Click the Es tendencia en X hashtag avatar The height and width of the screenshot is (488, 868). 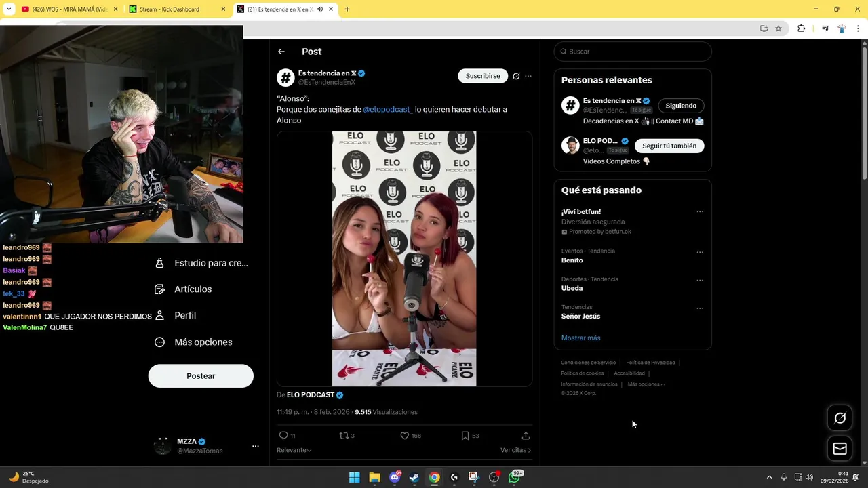[x=285, y=77]
